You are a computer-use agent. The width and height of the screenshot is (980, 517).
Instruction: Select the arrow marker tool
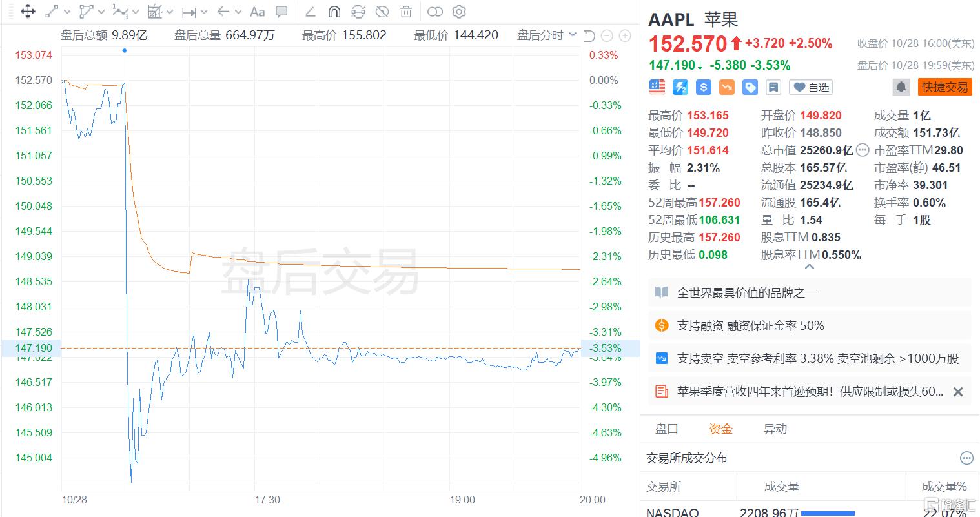pyautogui.click(x=223, y=12)
